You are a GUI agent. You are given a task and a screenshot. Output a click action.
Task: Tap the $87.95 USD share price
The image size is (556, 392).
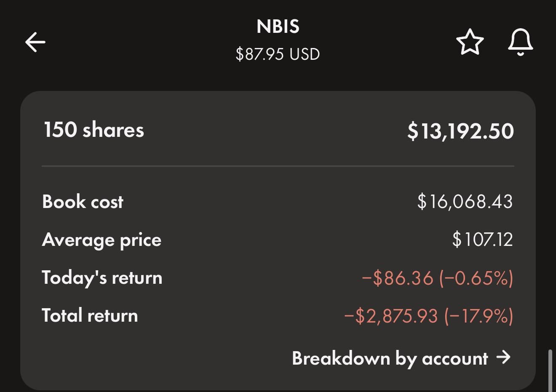(278, 54)
